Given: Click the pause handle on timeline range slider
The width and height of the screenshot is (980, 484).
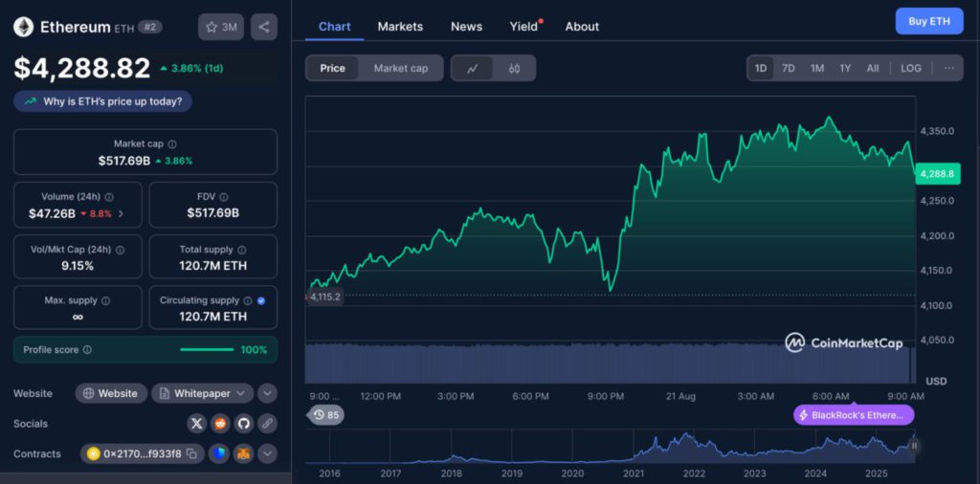Looking at the screenshot, I should click(x=914, y=445).
